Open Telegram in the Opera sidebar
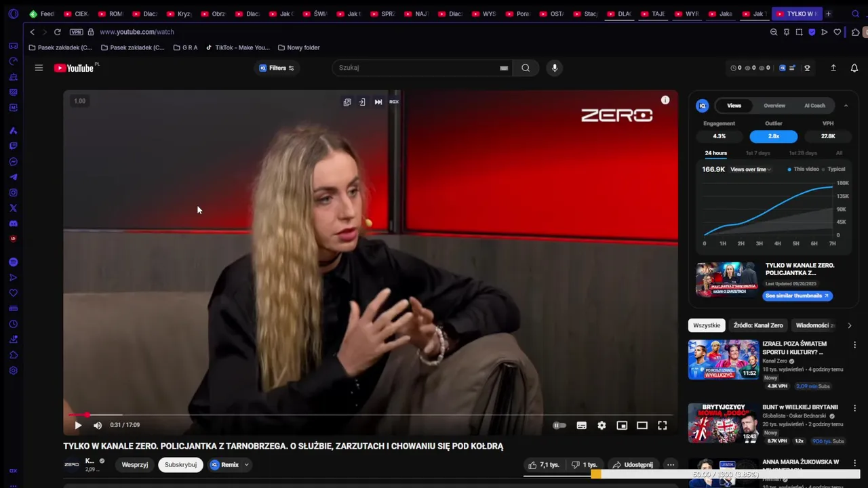 (x=13, y=178)
